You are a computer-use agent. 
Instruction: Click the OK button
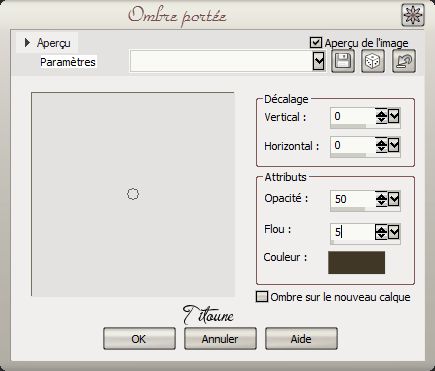click(x=139, y=339)
